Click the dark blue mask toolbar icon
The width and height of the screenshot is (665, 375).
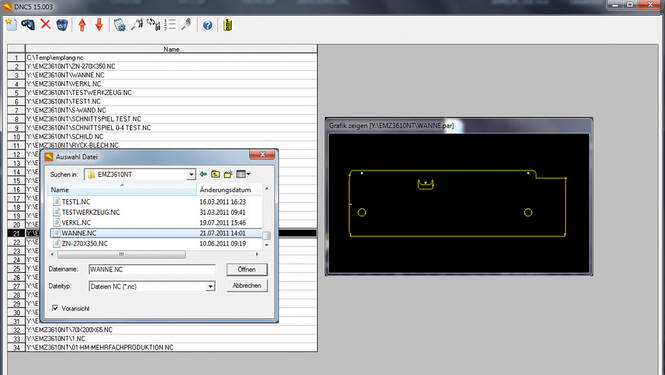click(28, 25)
